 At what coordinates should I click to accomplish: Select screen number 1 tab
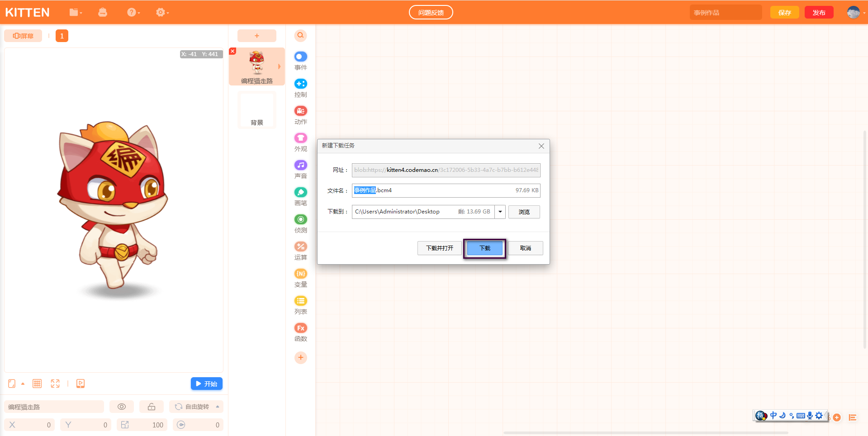[x=62, y=36]
